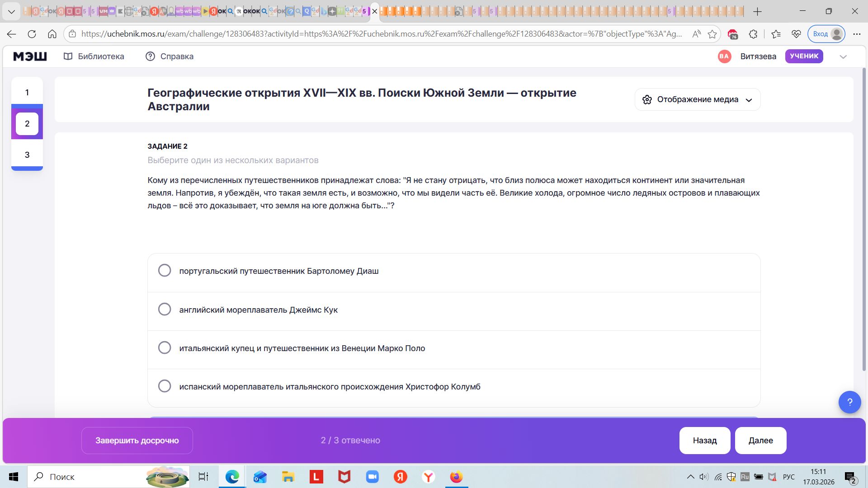Switch to question 3 in sidebar
Viewport: 868px width, 488px height.
(27, 155)
